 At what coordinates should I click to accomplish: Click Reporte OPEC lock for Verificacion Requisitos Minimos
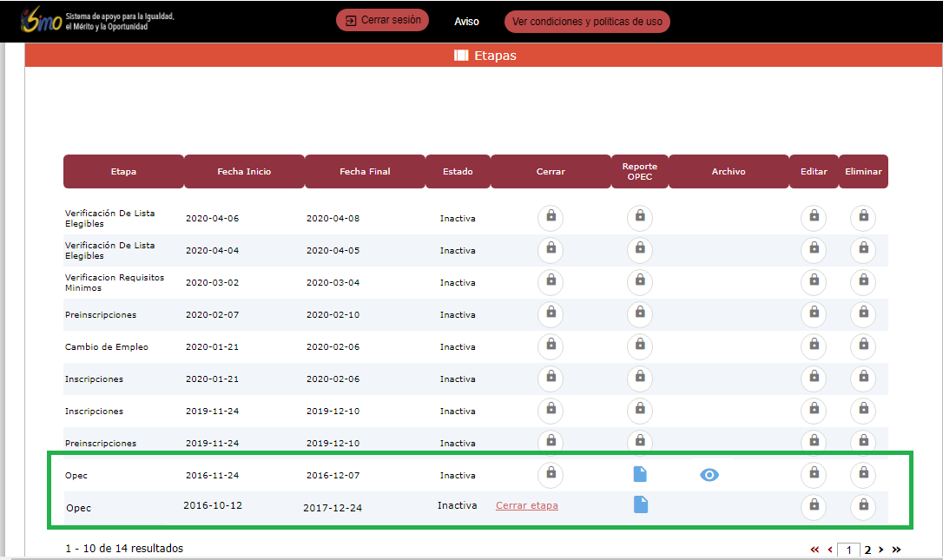point(640,282)
